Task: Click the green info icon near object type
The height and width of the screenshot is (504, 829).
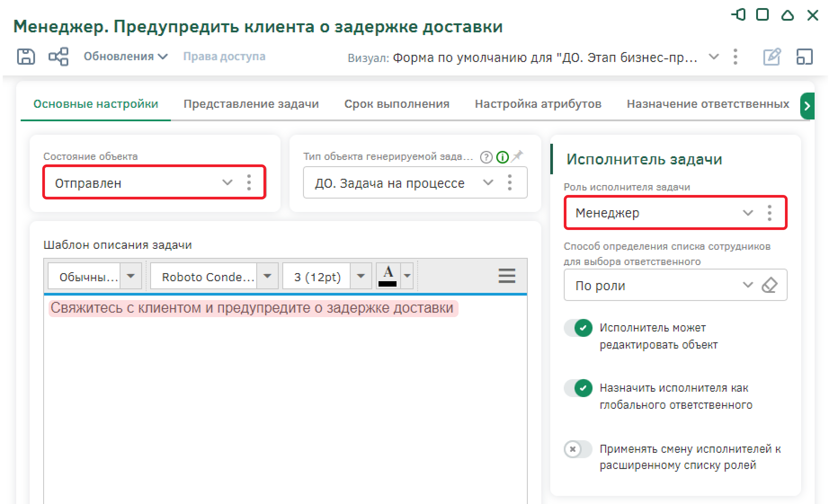Action: pos(502,157)
